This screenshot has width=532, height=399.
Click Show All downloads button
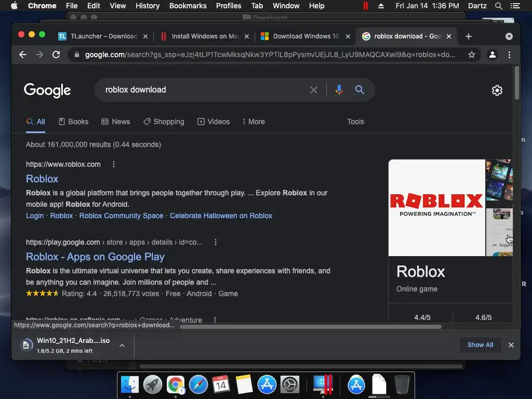(480, 345)
